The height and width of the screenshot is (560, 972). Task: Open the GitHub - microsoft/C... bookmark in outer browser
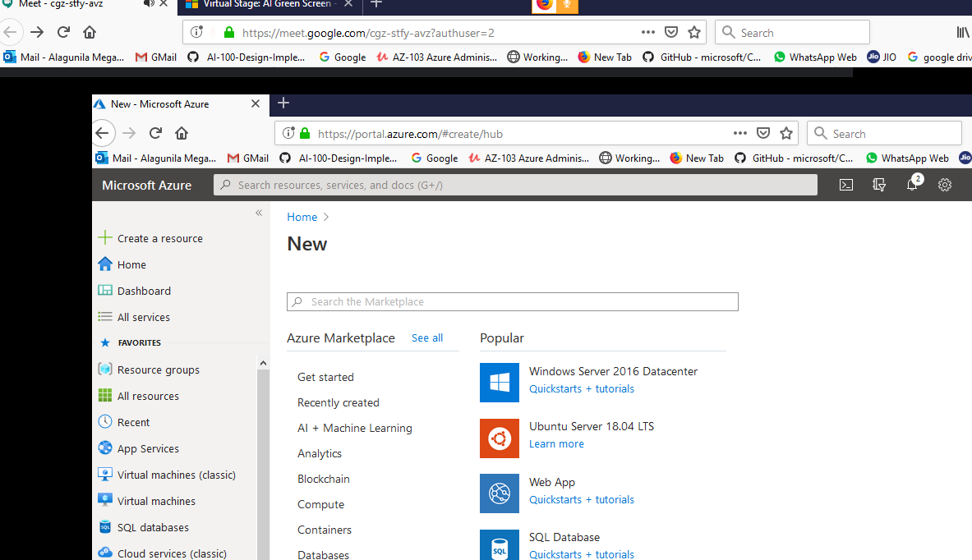pos(702,57)
